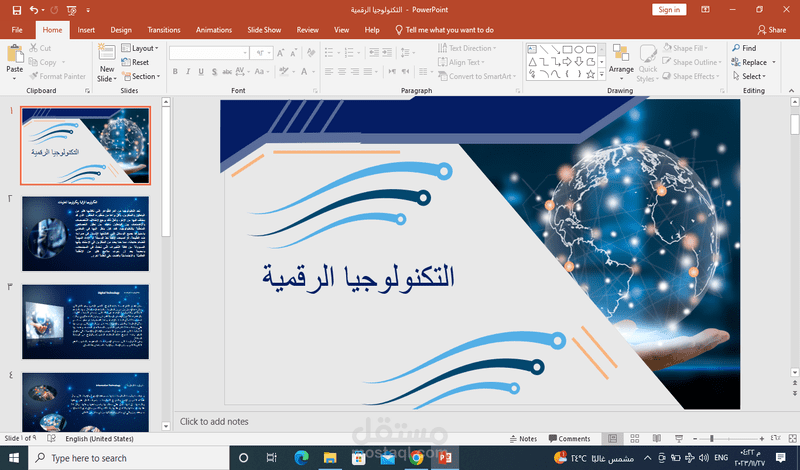Open the Section dropdown
This screenshot has width=800, height=470.
tap(141, 76)
